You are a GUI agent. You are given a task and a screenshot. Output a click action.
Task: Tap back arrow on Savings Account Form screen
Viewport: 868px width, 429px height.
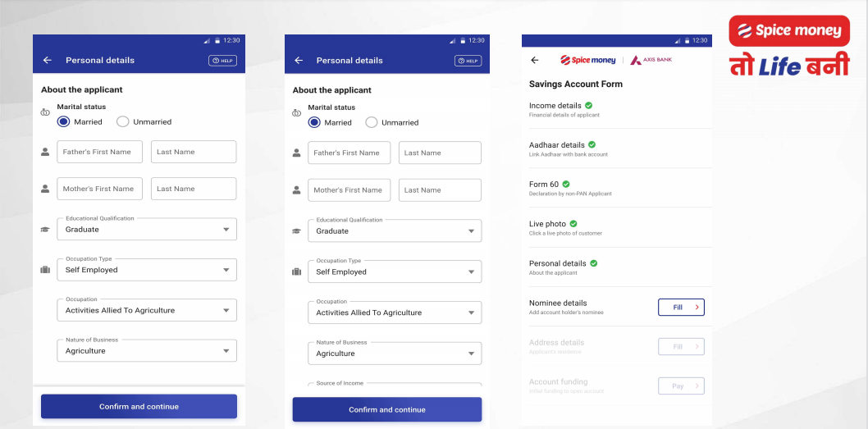coord(534,61)
